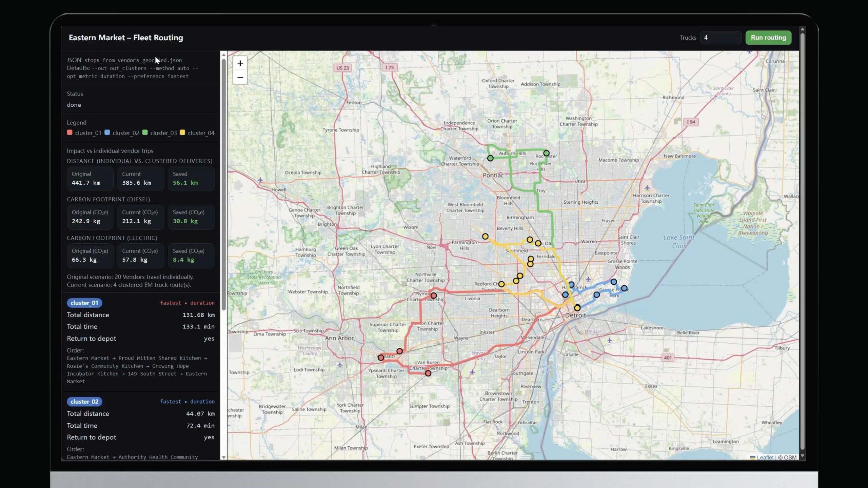868x488 pixels.
Task: Click the blue cluster_02 legend swatch
Action: (107, 133)
